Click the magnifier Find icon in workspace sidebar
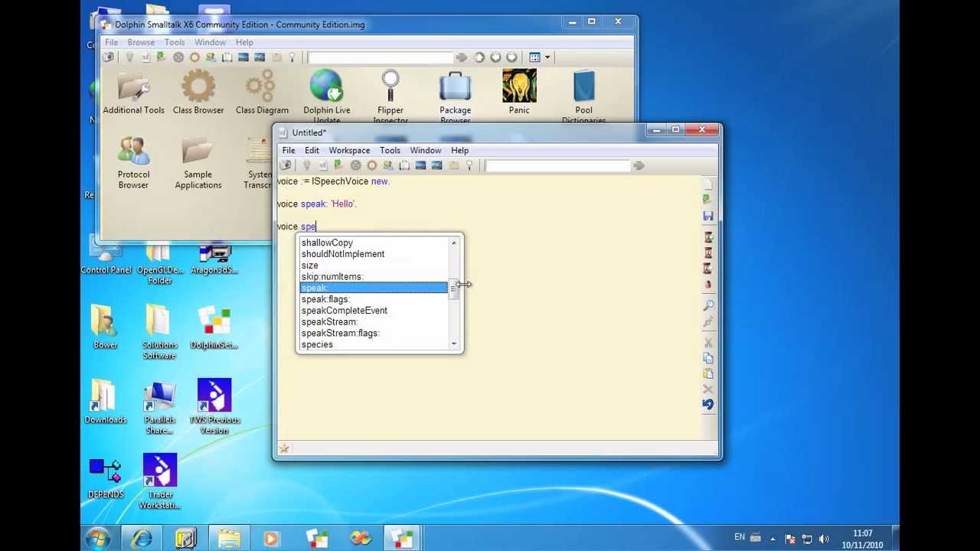This screenshot has width=980, height=551. [x=708, y=305]
